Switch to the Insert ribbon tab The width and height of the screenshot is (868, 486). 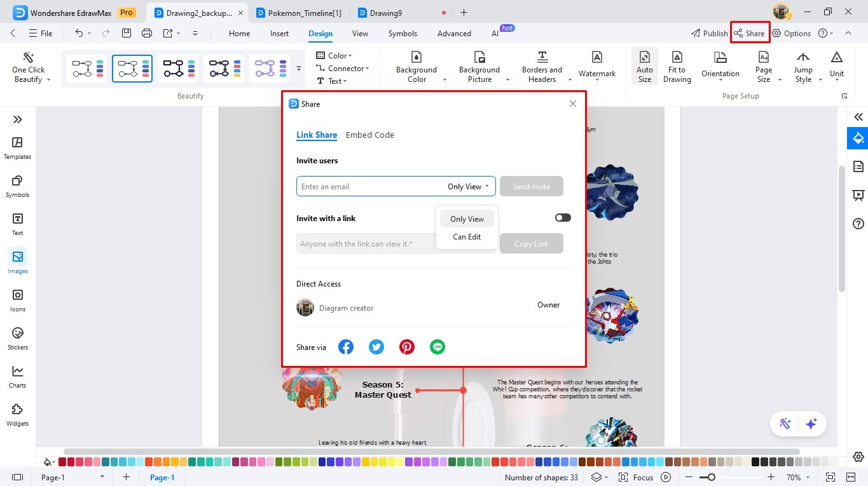point(279,34)
